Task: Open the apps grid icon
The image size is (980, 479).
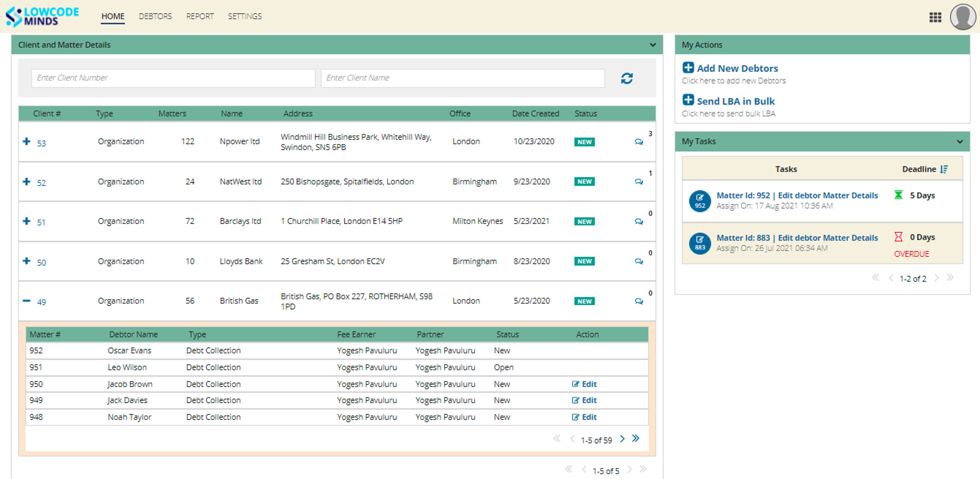Action: point(935,17)
